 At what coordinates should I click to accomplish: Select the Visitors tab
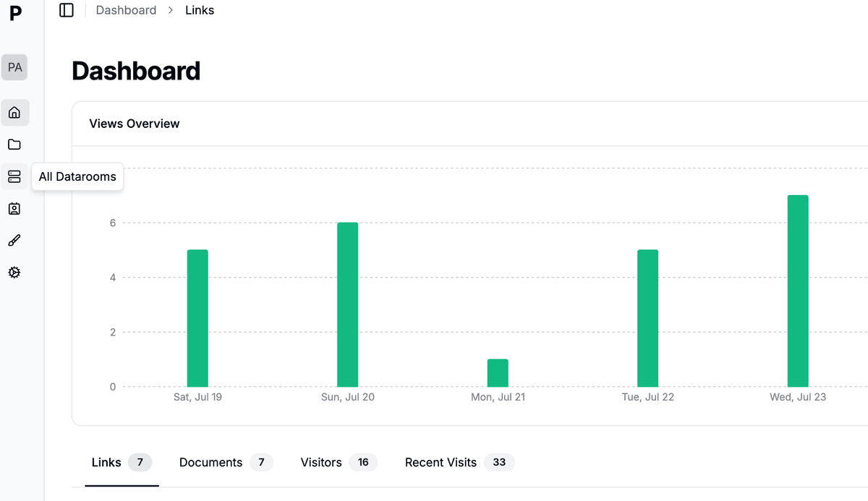pos(338,463)
